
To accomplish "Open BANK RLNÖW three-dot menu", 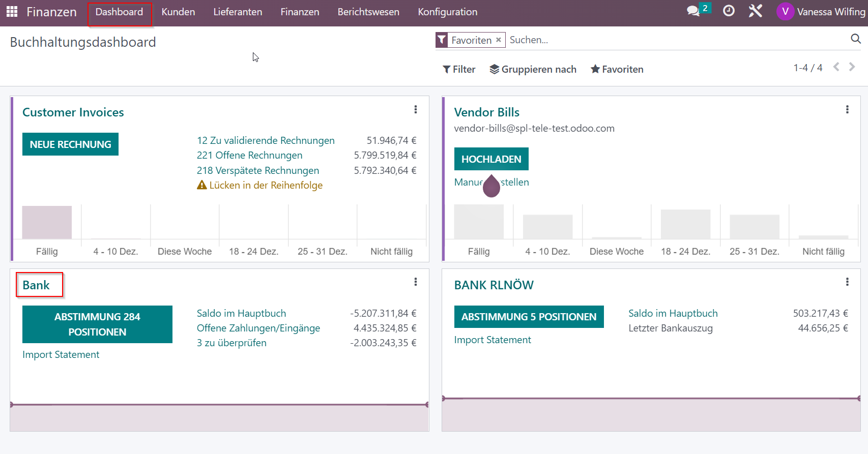I will click(847, 282).
